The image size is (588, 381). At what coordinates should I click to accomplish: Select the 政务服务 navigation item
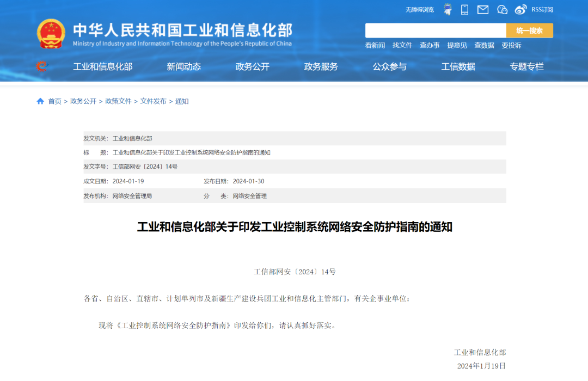coord(321,66)
